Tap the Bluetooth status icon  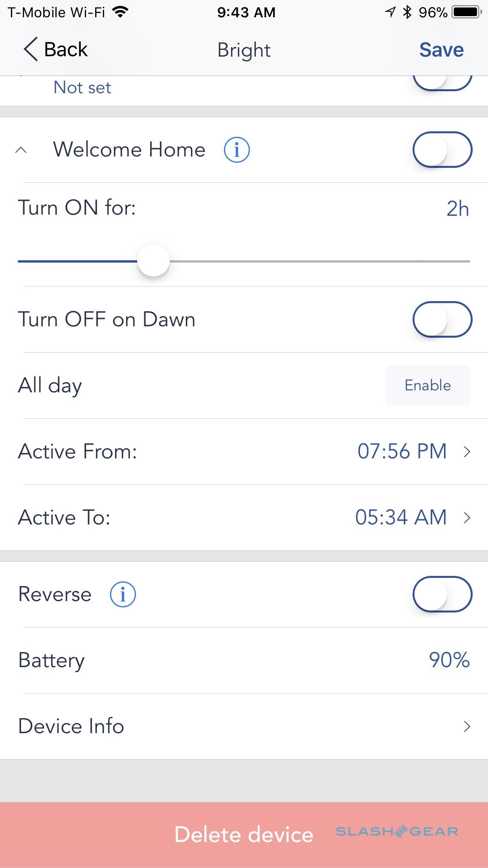[407, 13]
